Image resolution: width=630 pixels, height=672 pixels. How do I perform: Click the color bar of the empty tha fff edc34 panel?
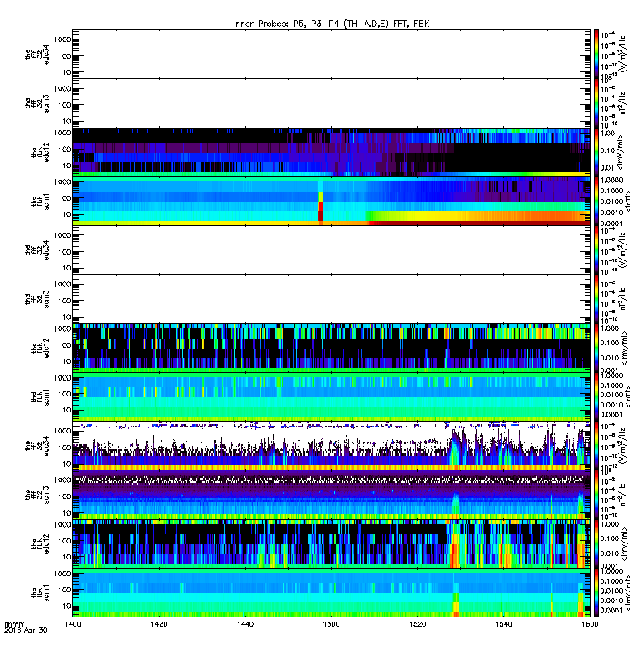596,54
